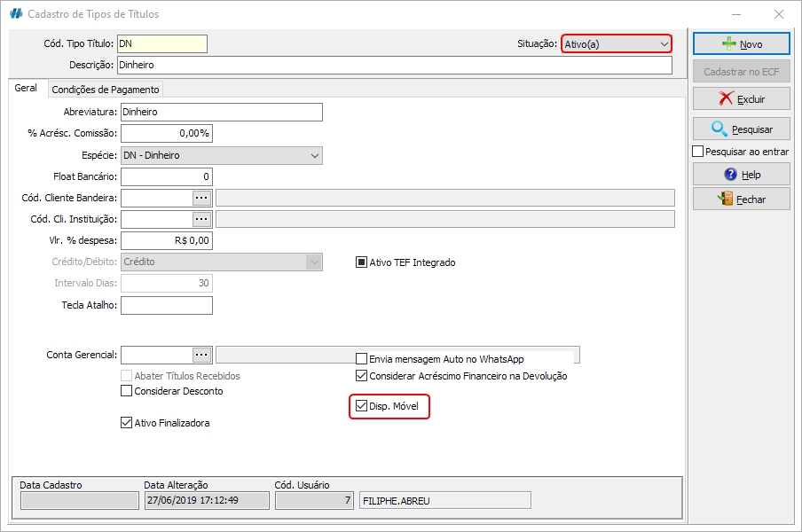
Task: Click the door icon Fechar button
Action: click(x=741, y=199)
